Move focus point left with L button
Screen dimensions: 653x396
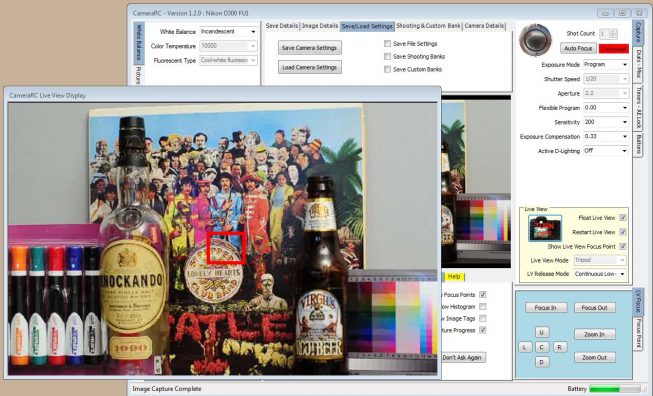coord(525,347)
